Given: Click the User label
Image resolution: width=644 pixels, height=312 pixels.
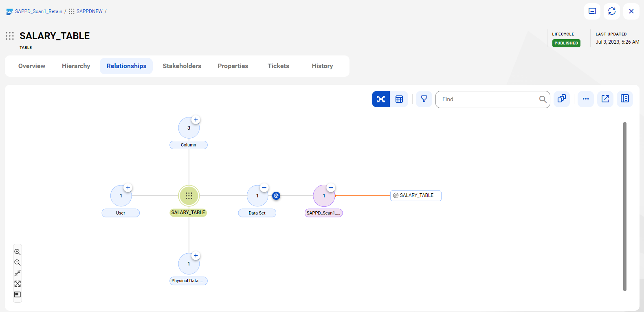Looking at the screenshot, I should 121,213.
